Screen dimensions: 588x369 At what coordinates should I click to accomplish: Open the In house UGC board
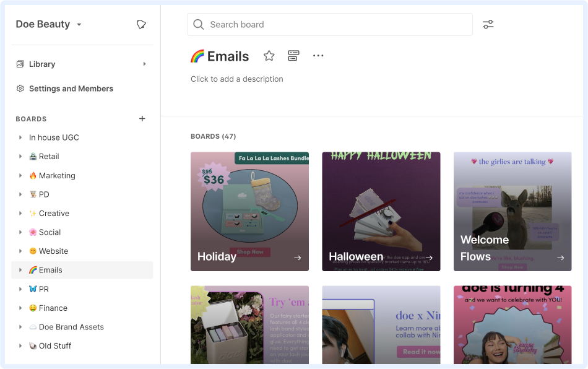[x=54, y=137]
